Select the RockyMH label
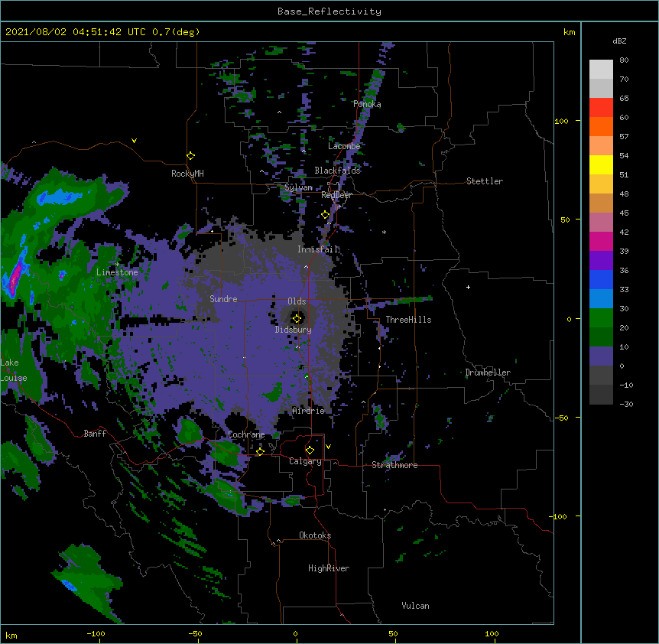The image size is (659, 644). coord(187,174)
